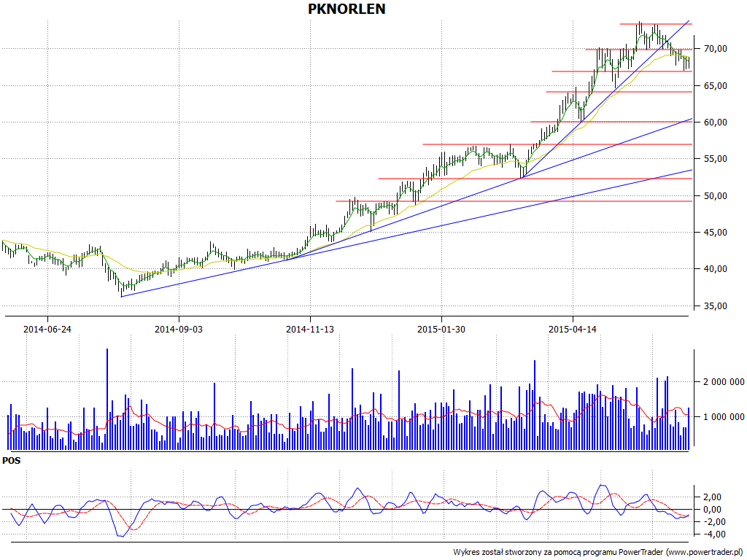The width and height of the screenshot is (747, 560).
Task: Click the PKNORLEN chart title
Action: pyautogui.click(x=347, y=9)
